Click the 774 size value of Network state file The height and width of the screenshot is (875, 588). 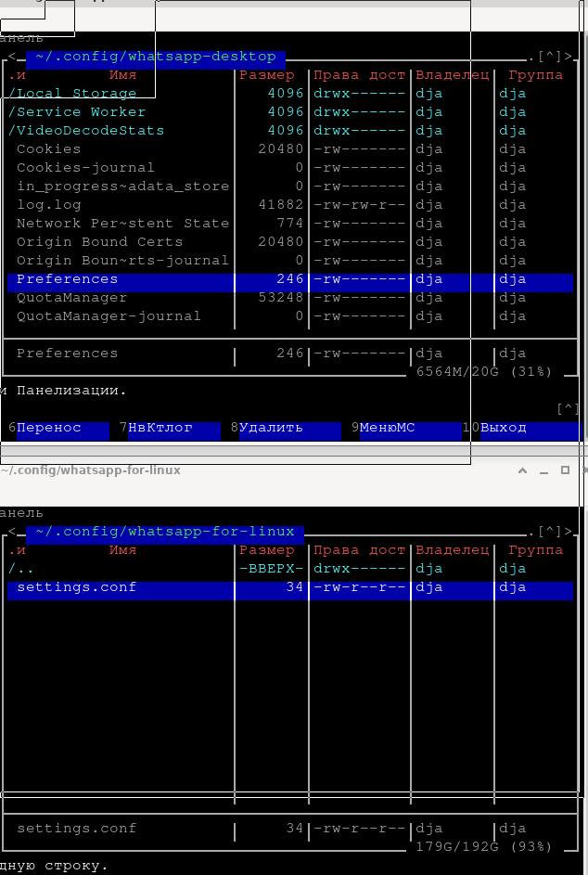[290, 224]
